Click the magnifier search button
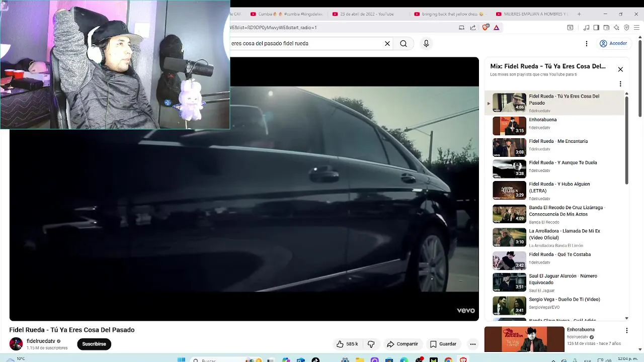The width and height of the screenshot is (644, 362). click(x=404, y=44)
